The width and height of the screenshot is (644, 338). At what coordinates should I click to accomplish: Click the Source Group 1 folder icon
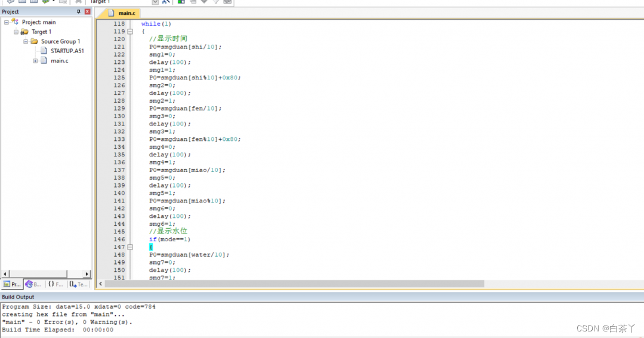[35, 41]
